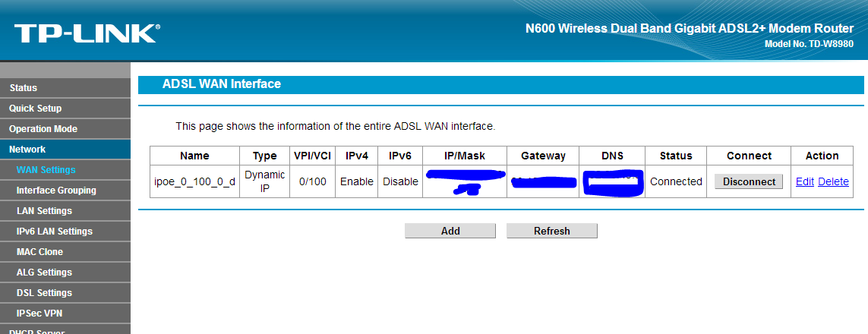Select the Network menu item
Viewport: 868px width, 334px height.
tap(65, 150)
